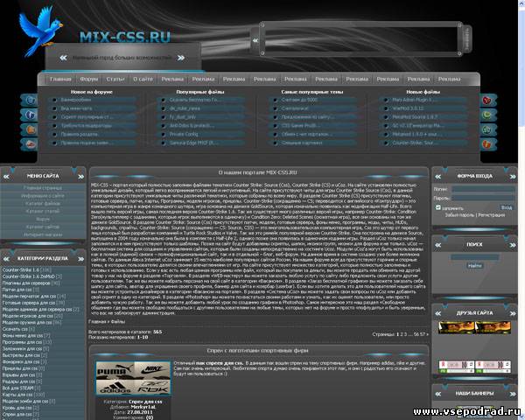Open the Twitter icon in the side strip
The image size is (525, 420).
click(x=31, y=100)
